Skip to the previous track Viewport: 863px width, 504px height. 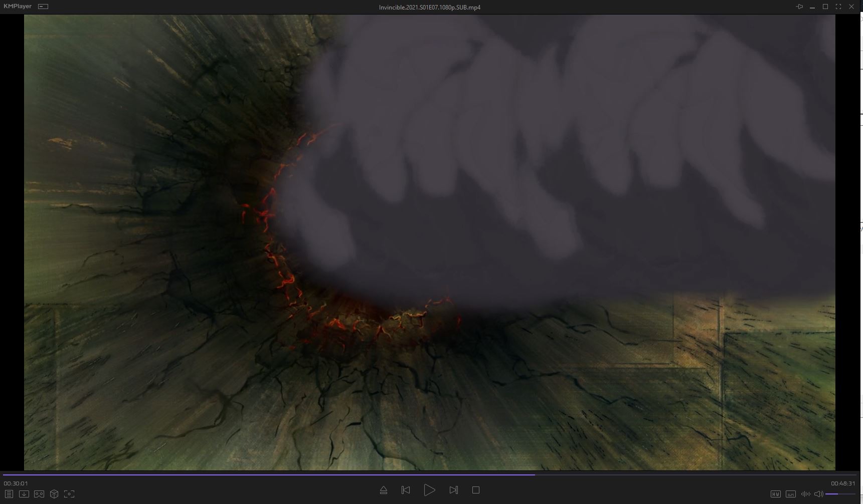tap(406, 490)
